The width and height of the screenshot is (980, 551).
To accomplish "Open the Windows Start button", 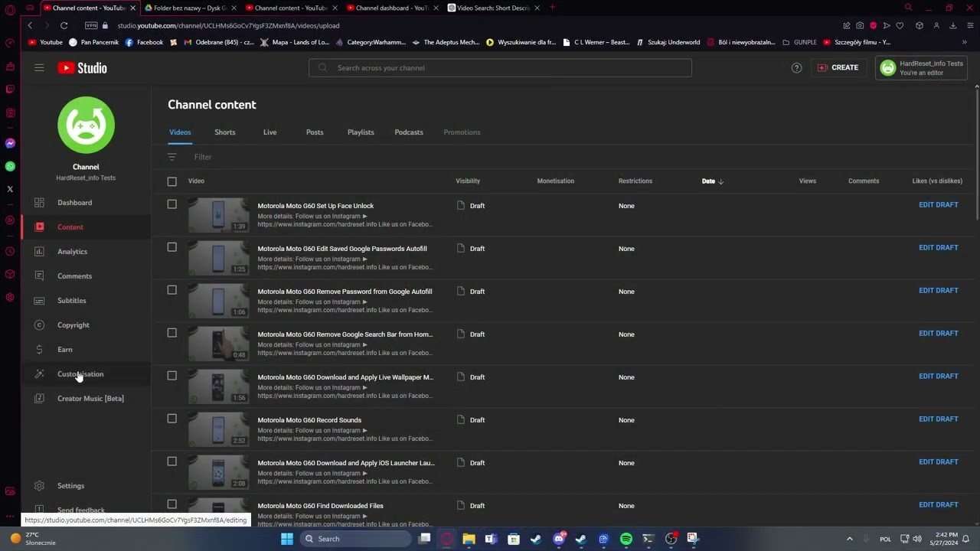I will pyautogui.click(x=286, y=539).
